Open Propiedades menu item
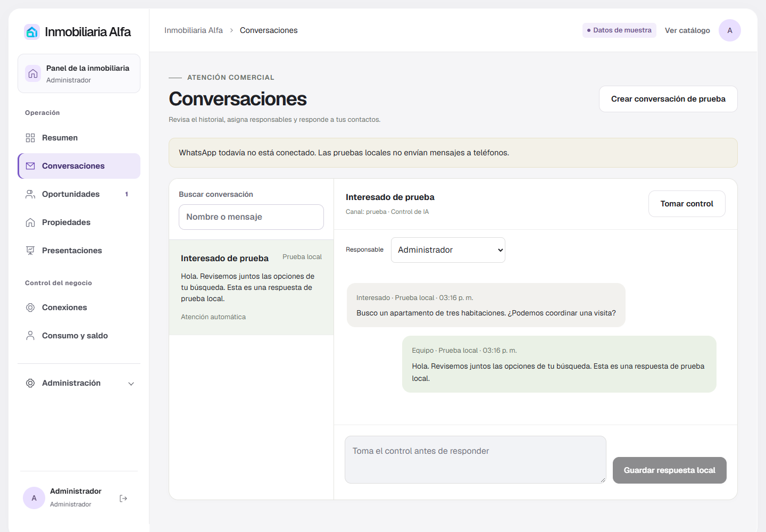766x532 pixels. pyautogui.click(x=79, y=222)
